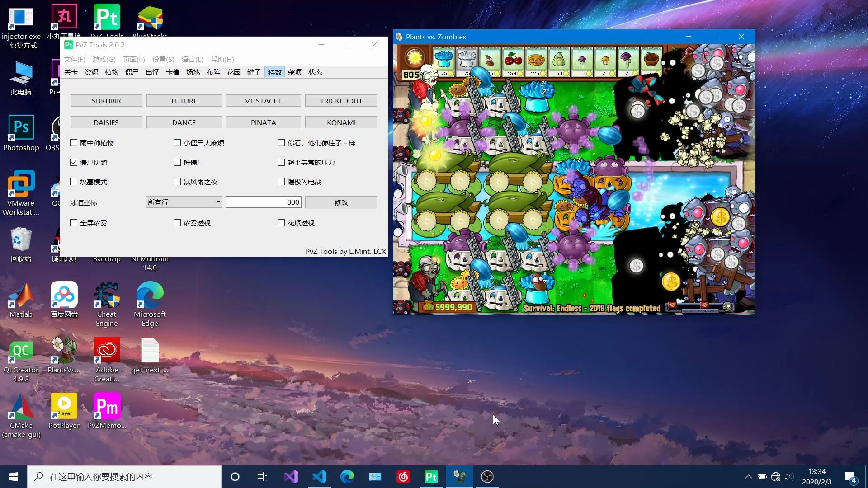Switch to the 植物 tab
This screenshot has width=868, height=488.
pos(112,72)
